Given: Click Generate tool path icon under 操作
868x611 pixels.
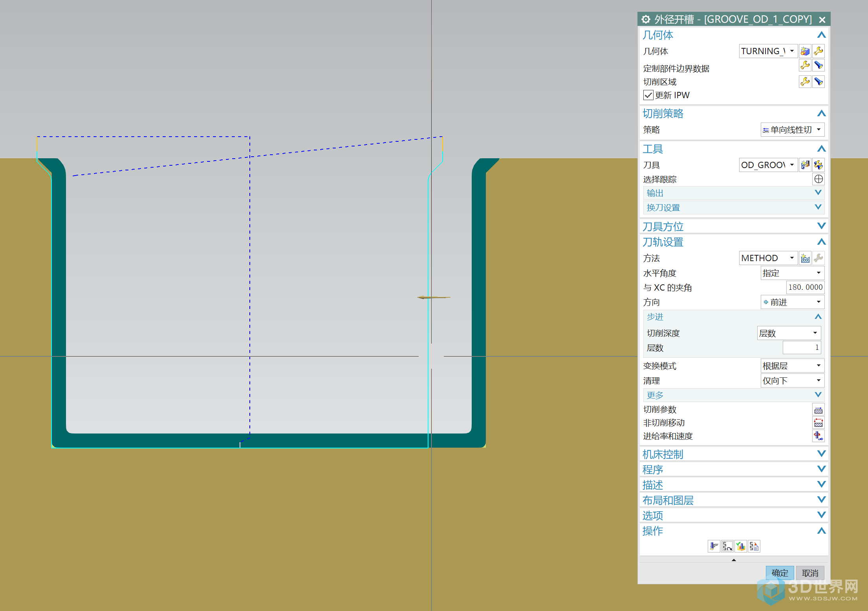Looking at the screenshot, I should [714, 546].
